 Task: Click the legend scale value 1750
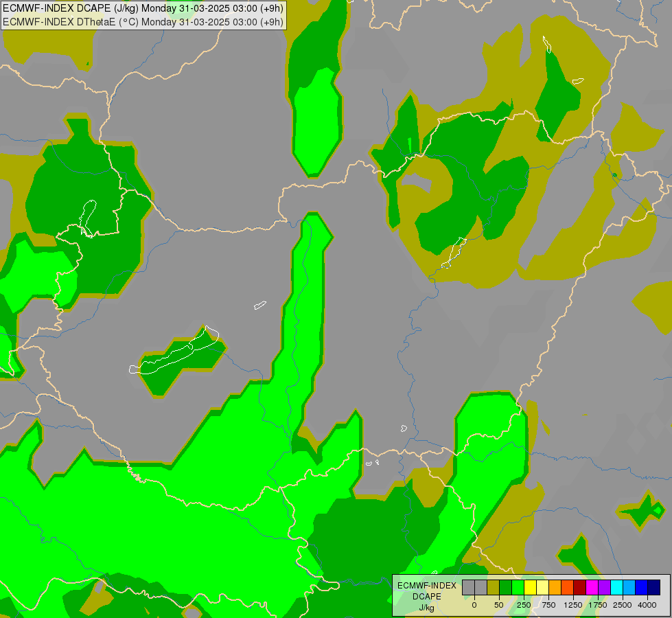tap(598, 605)
